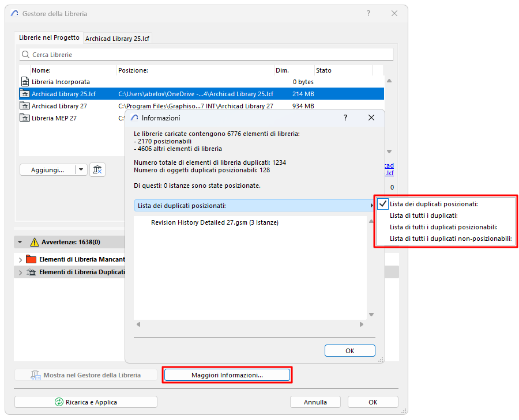Click duplicates list scroll down arrow
Viewport: 519px width, 420px height.
(371, 315)
